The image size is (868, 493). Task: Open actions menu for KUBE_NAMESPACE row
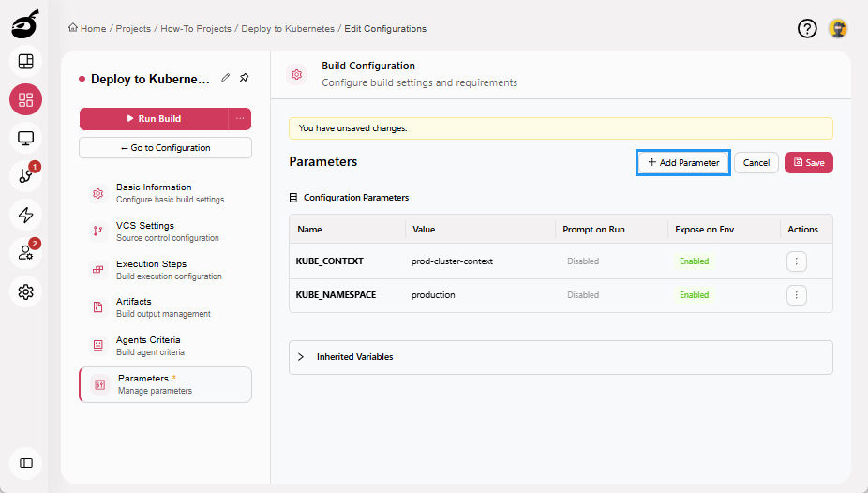[797, 295]
